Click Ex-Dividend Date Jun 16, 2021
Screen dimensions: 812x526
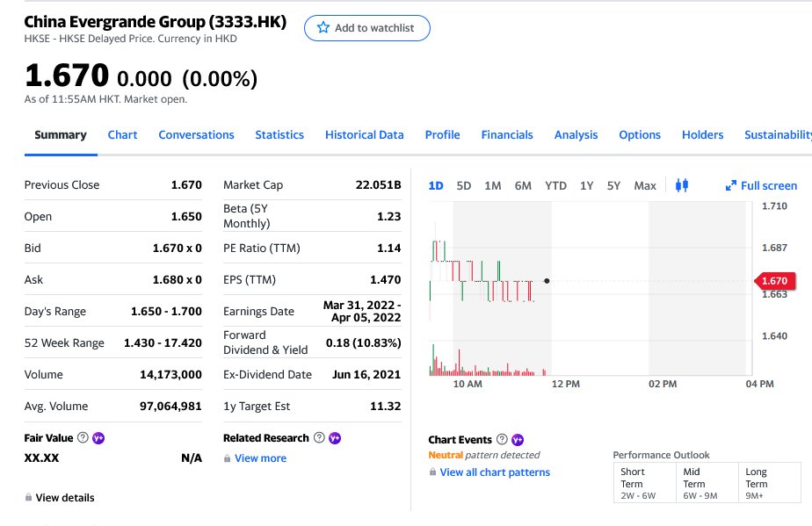[x=366, y=374]
